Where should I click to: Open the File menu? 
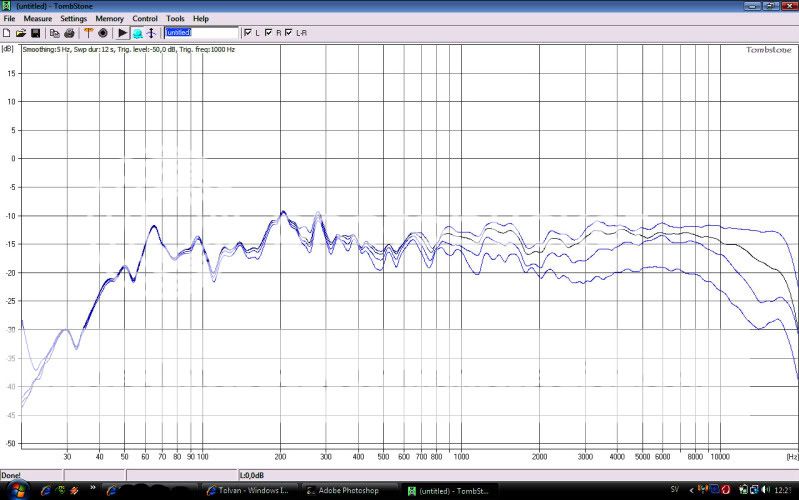tap(9, 19)
